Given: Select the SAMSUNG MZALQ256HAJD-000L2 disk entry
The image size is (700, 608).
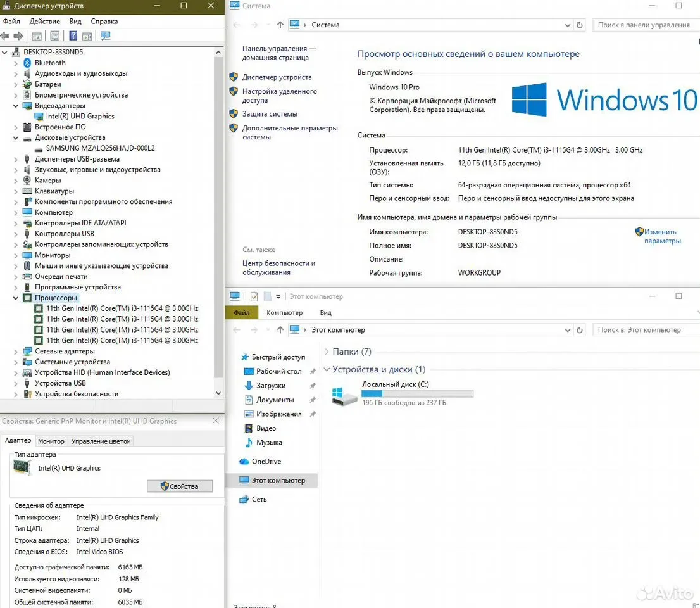Looking at the screenshot, I should pyautogui.click(x=101, y=148).
